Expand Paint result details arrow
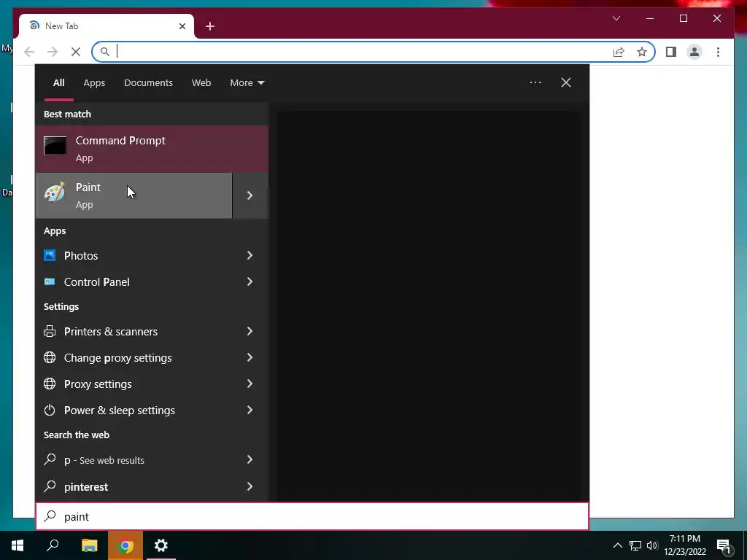This screenshot has width=747, height=560. (x=250, y=195)
